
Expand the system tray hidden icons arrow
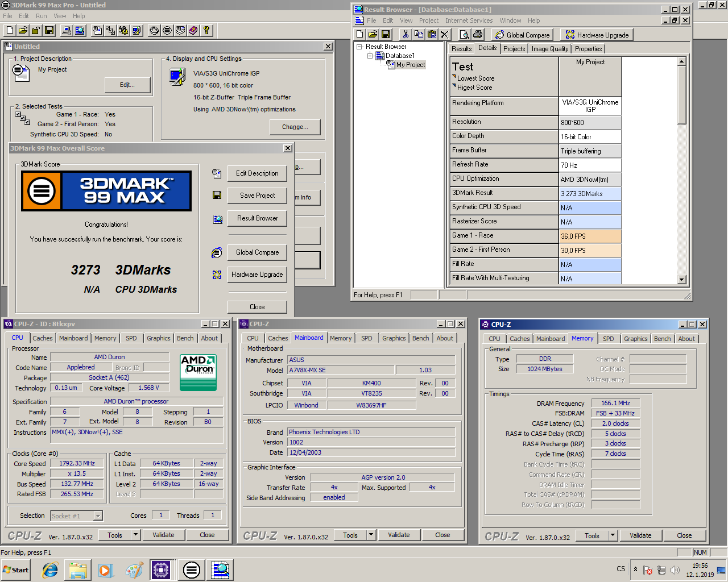click(x=635, y=569)
